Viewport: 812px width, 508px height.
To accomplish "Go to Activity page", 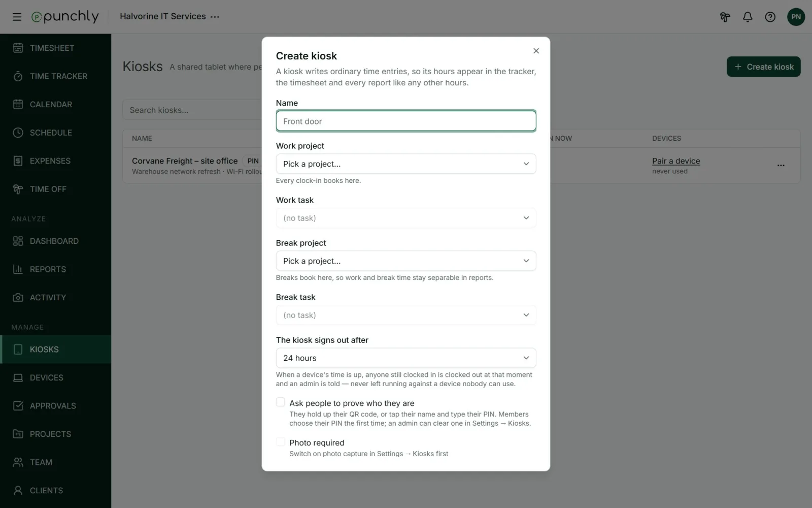I will coord(55,297).
